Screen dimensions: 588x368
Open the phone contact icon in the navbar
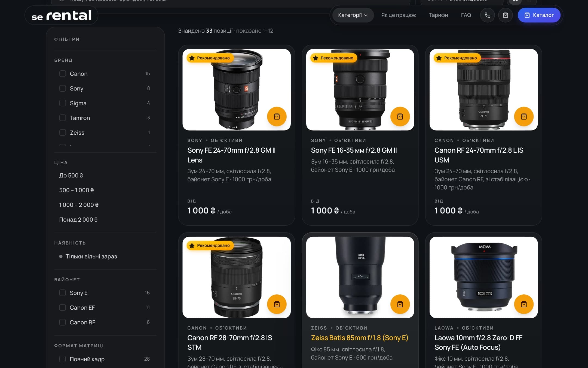point(487,15)
